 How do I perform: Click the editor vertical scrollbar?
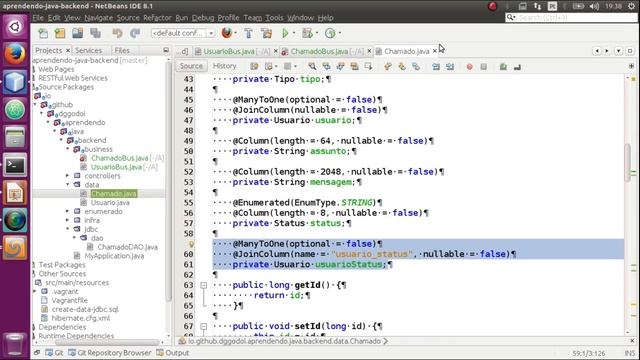[628, 163]
